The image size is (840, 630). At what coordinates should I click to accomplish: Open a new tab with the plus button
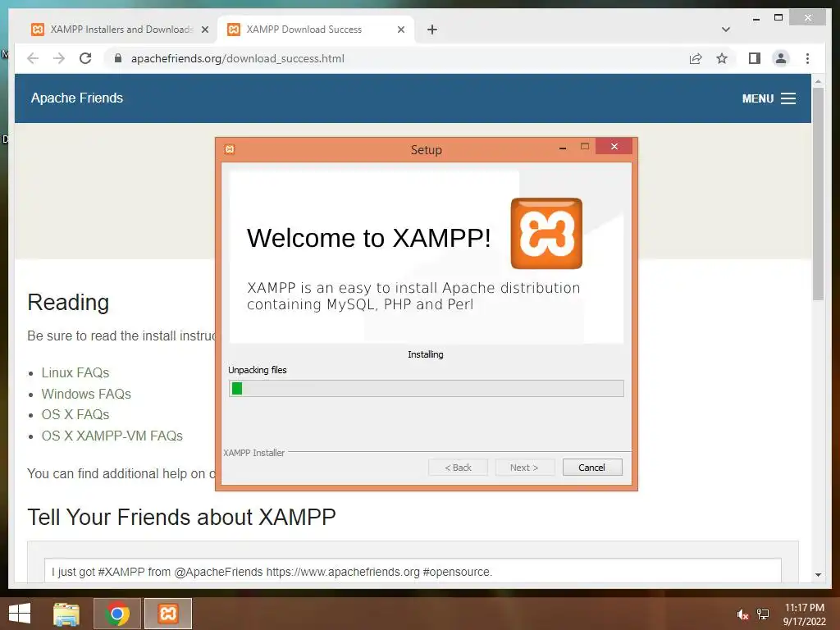(432, 30)
